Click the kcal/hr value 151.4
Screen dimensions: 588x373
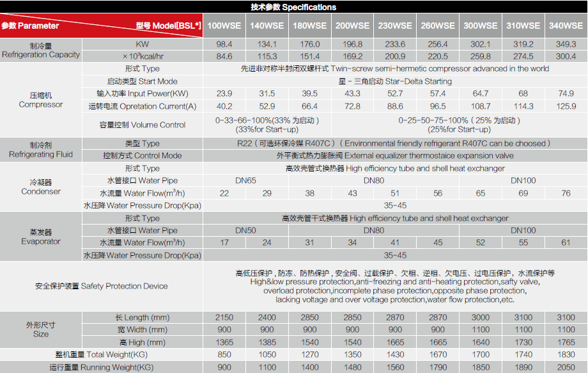310,57
